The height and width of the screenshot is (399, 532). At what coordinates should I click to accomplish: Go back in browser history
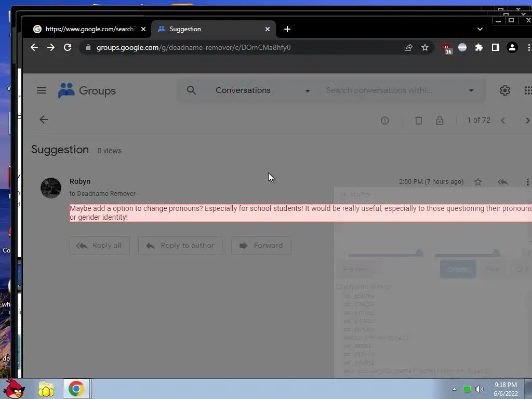pyautogui.click(x=34, y=47)
